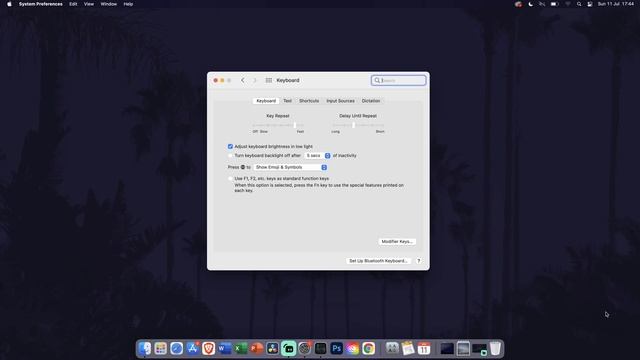
Task: Toggle Do Not Disturb moon icon in menu bar
Action: pos(530,4)
